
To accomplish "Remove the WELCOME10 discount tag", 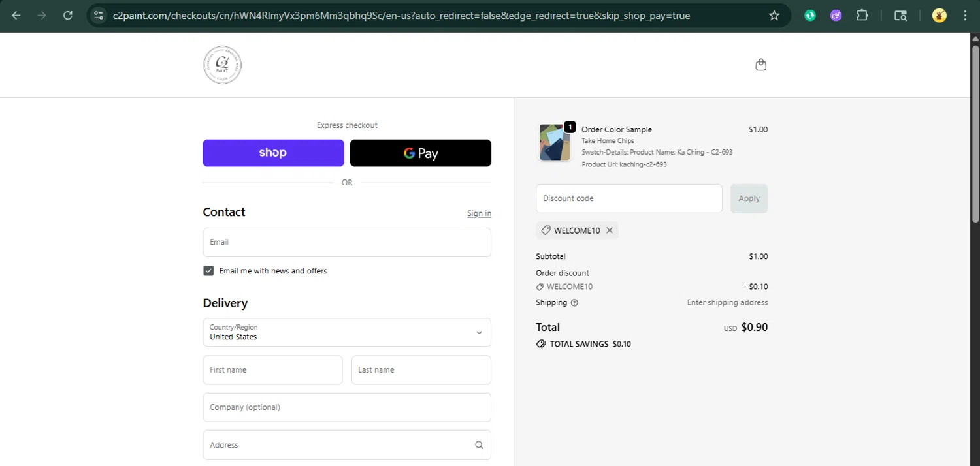I will (x=610, y=230).
